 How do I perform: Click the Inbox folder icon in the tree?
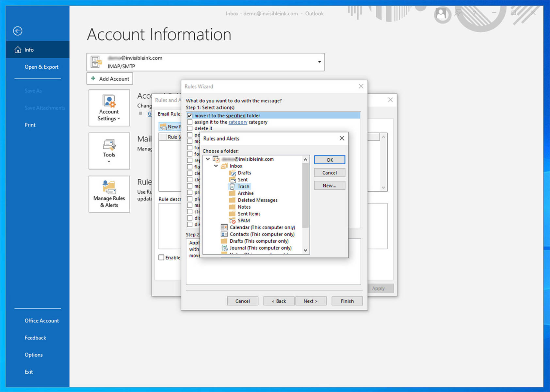(224, 166)
